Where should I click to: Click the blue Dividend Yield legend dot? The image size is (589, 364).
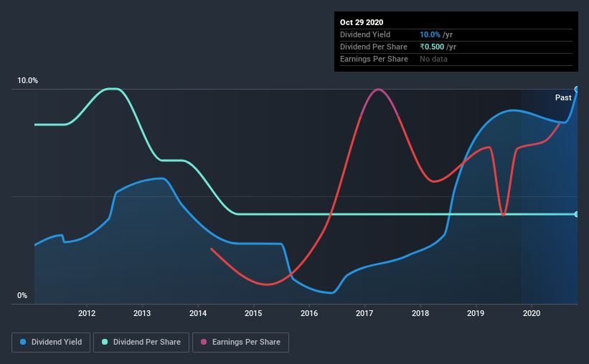23,342
